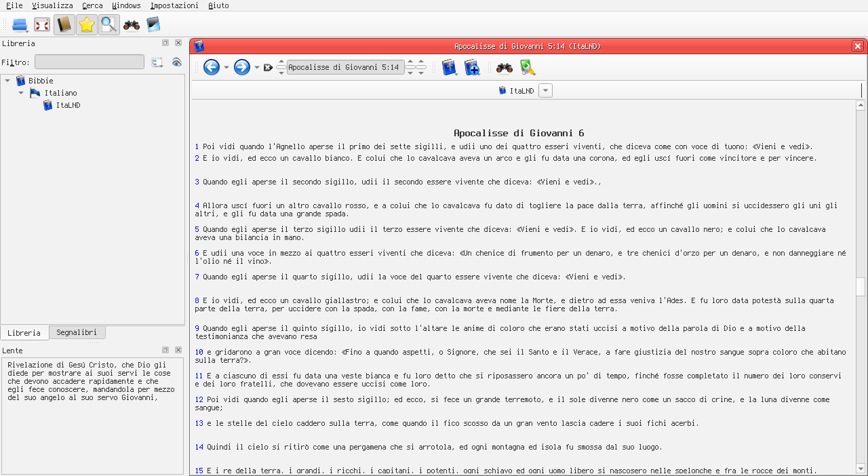The image size is (868, 476).
Task: Open the display settings icon in the window toolbar
Action: [528, 67]
